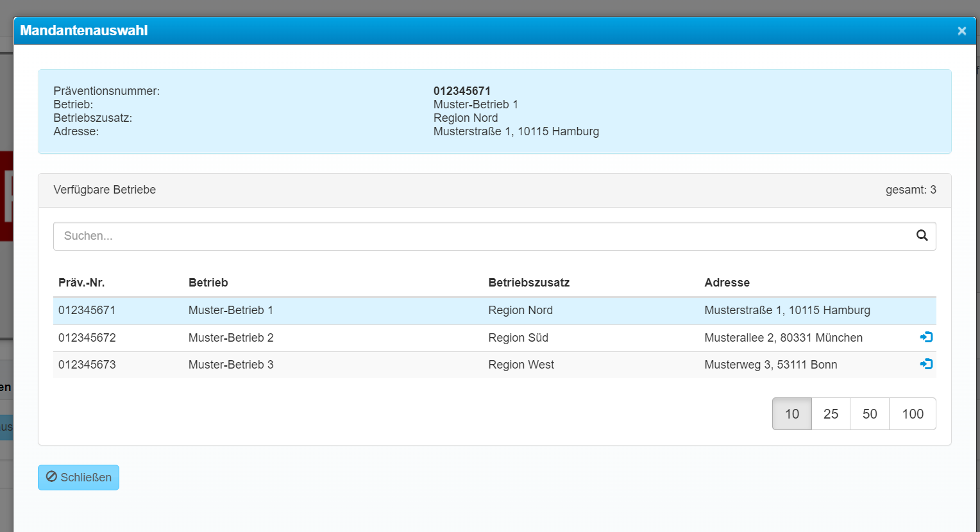Image resolution: width=980 pixels, height=532 pixels.
Task: Select table cell 012345671
Action: coord(87,310)
